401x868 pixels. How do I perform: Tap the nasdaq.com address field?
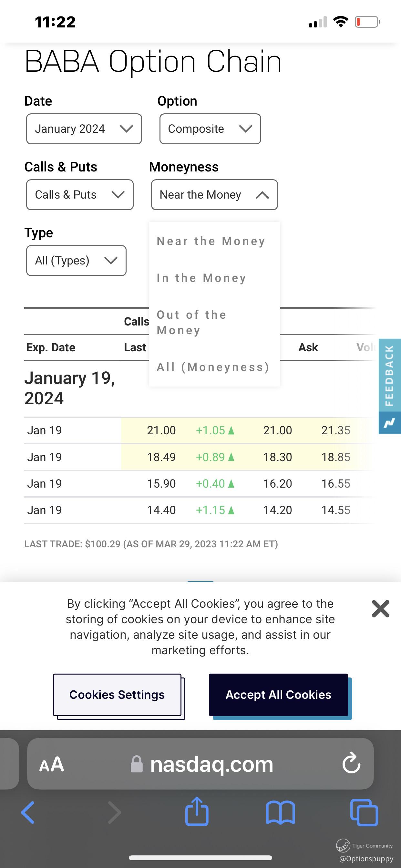click(x=211, y=764)
